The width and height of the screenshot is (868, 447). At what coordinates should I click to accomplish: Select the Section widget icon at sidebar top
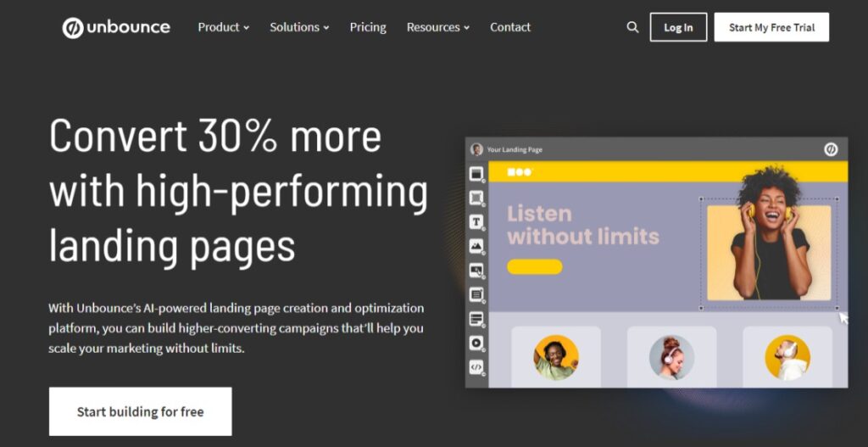pos(476,174)
